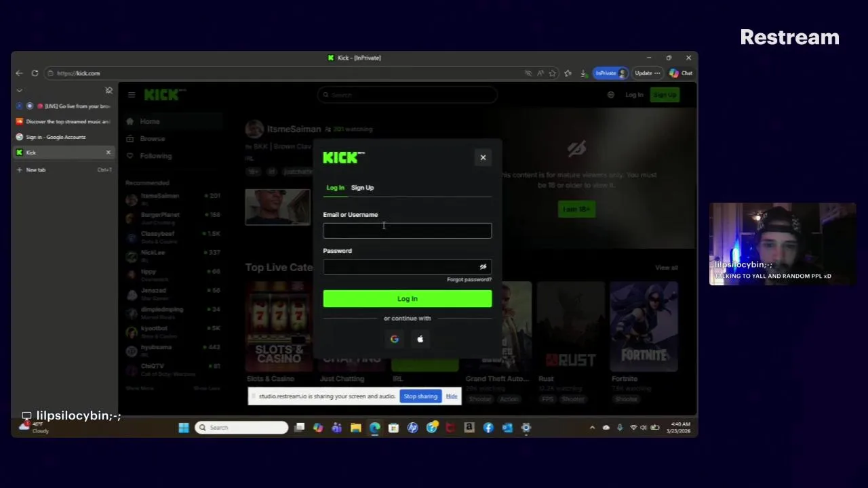Focus the Kick search box
868x488 pixels.
pos(407,95)
